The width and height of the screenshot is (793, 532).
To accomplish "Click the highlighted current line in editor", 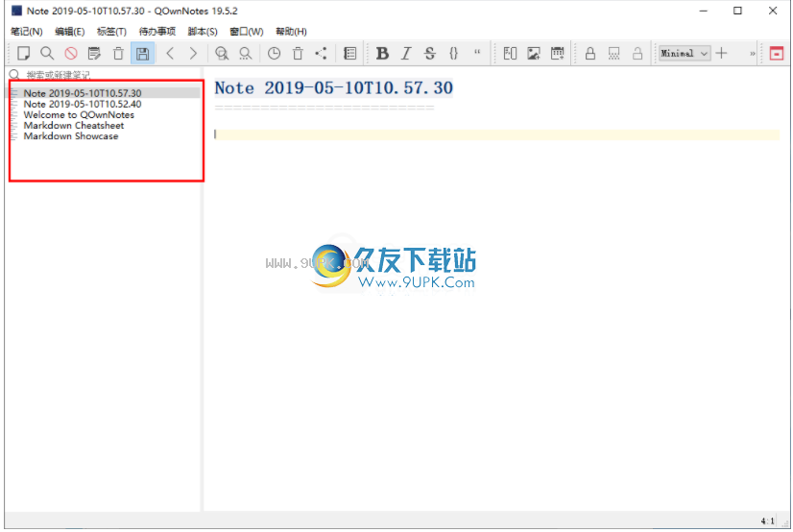I will 496,134.
